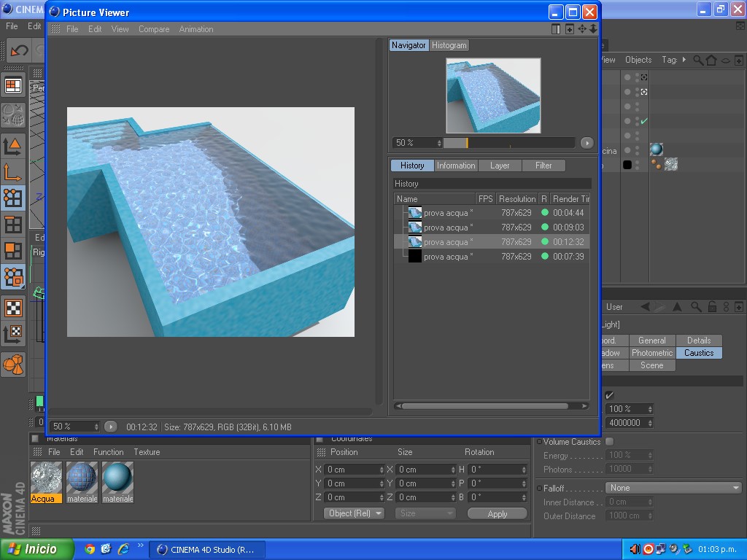Viewport: 747px width, 560px height.
Task: Click the search magnifier in Objects panel
Action: (x=698, y=60)
